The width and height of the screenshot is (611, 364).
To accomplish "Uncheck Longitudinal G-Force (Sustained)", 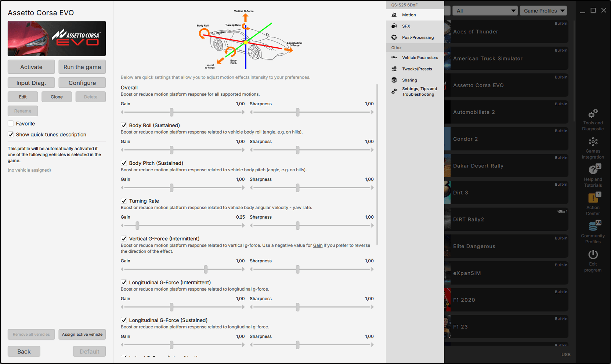I will 124,320.
